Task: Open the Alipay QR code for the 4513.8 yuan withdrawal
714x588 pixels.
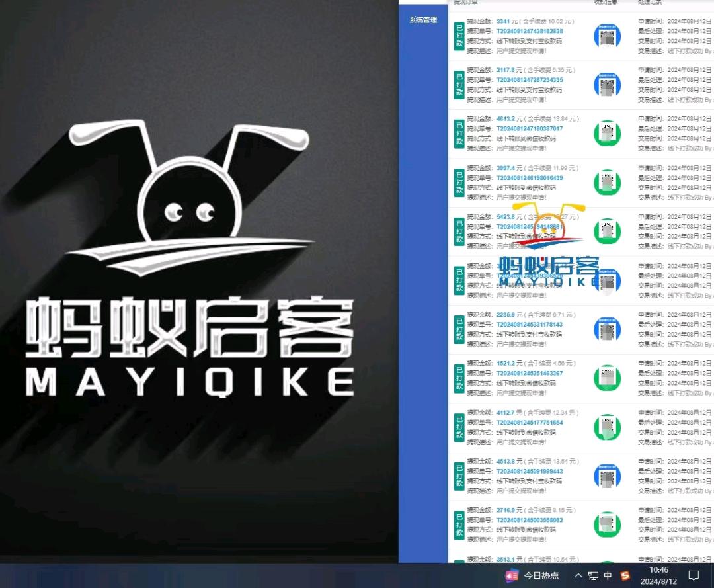Action: pos(608,476)
